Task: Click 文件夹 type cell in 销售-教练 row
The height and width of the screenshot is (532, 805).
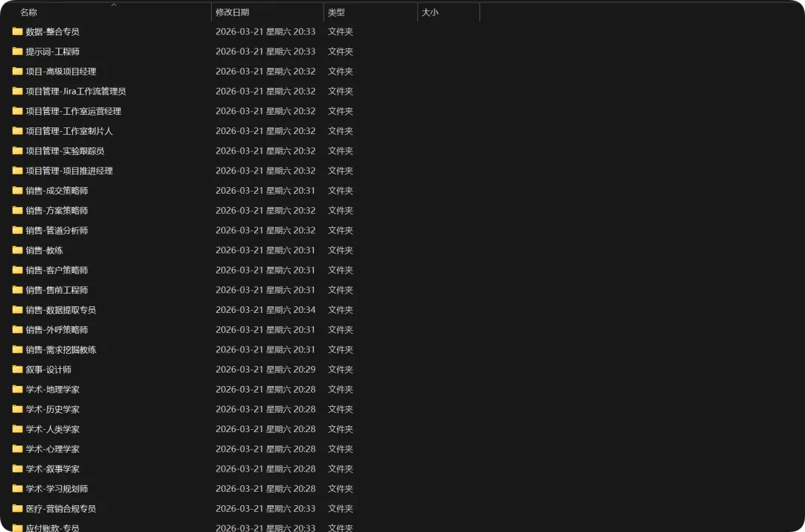Action: (341, 250)
